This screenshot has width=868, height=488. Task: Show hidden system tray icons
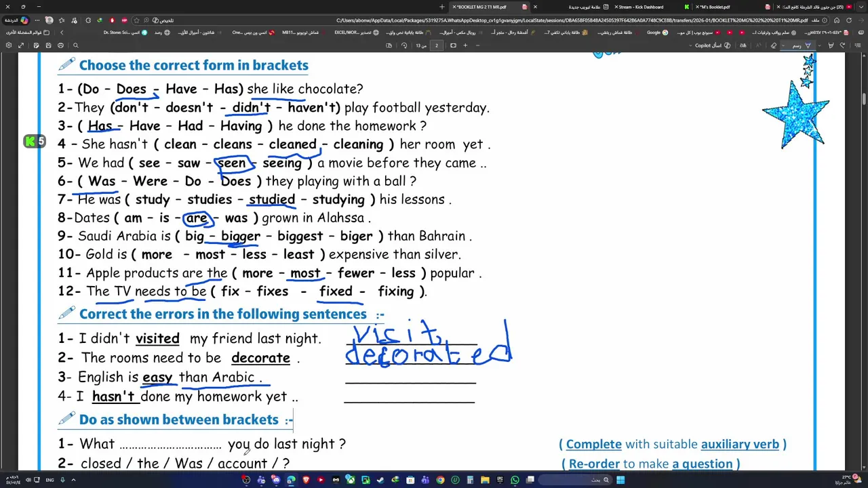point(73,480)
